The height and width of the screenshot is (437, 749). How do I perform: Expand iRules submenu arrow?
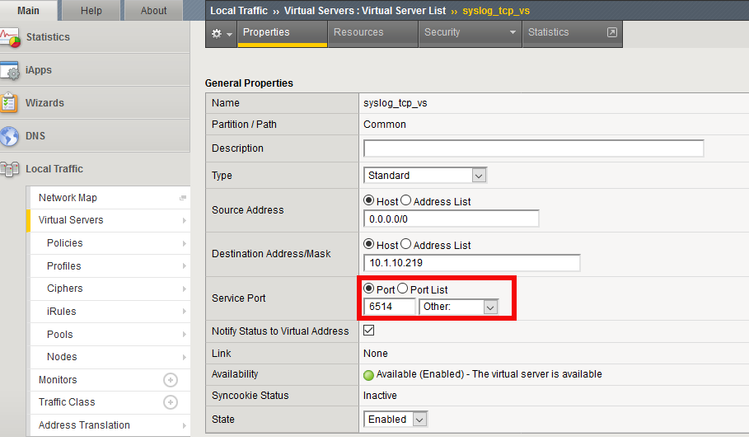click(x=184, y=311)
